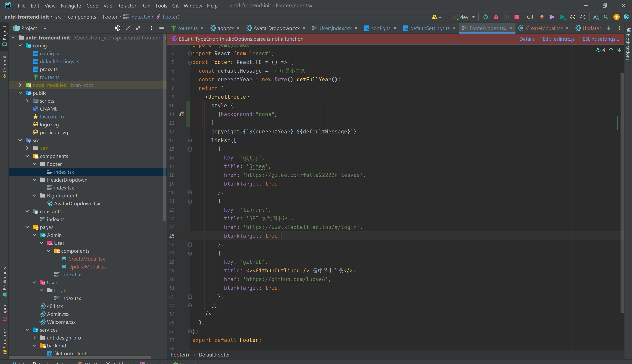Image resolution: width=632 pixels, height=364 pixels.
Task: Expand the scripts folder under public
Action: [x=27, y=101]
